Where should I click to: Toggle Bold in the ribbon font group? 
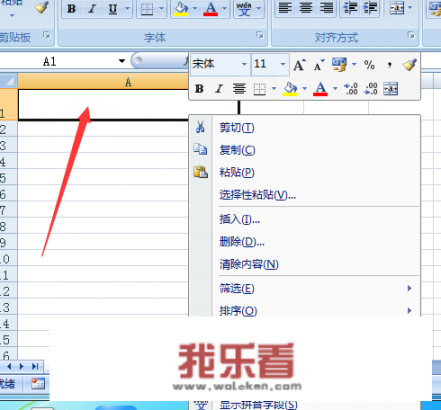(71, 9)
